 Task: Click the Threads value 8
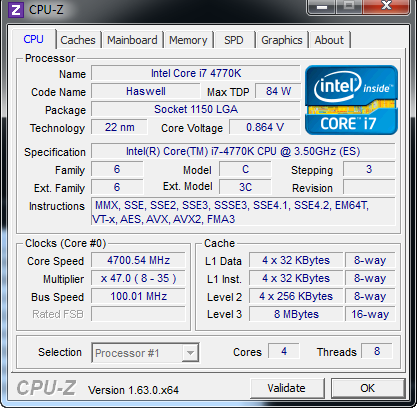coord(377,351)
